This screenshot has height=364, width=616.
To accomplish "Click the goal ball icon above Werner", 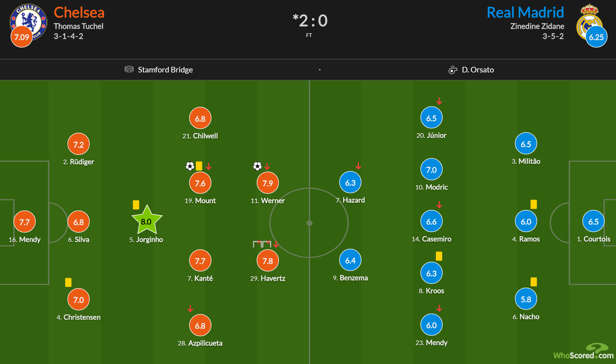I will tap(257, 166).
